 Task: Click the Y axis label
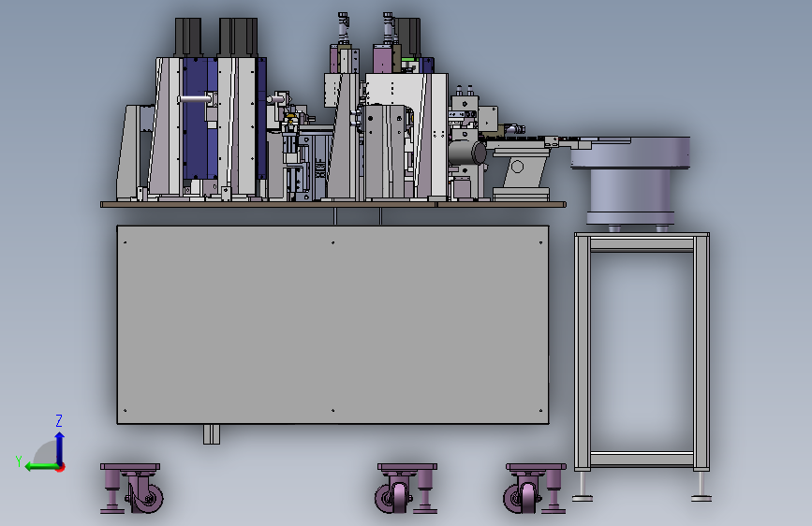click(x=19, y=460)
